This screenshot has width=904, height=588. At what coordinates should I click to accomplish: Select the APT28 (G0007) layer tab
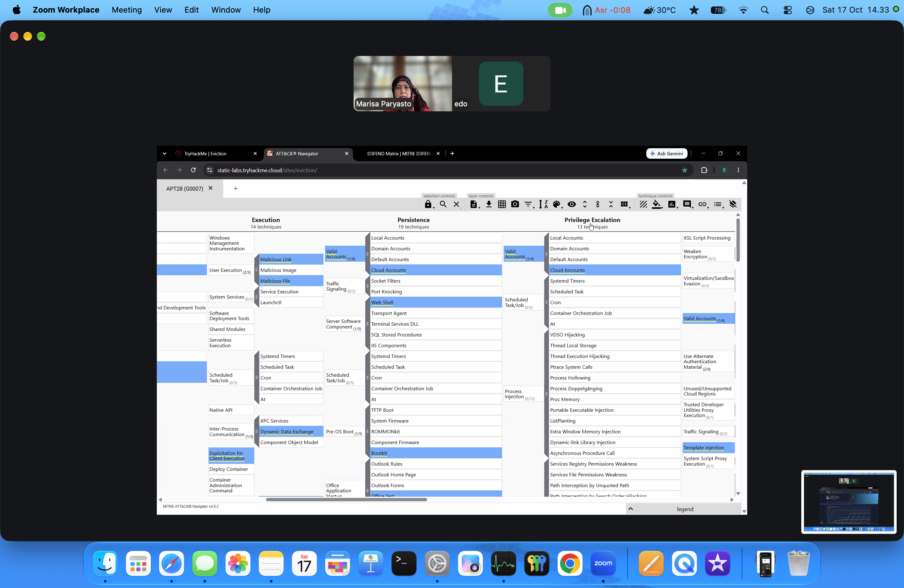point(184,189)
